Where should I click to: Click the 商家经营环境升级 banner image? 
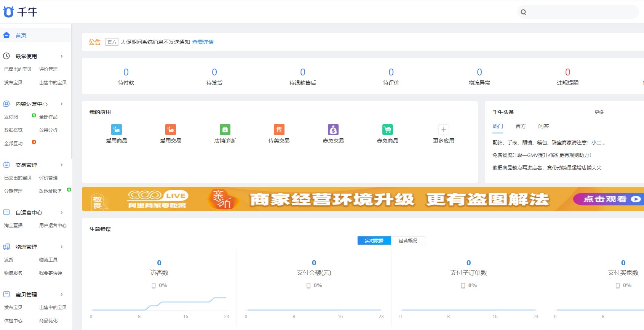(x=363, y=199)
